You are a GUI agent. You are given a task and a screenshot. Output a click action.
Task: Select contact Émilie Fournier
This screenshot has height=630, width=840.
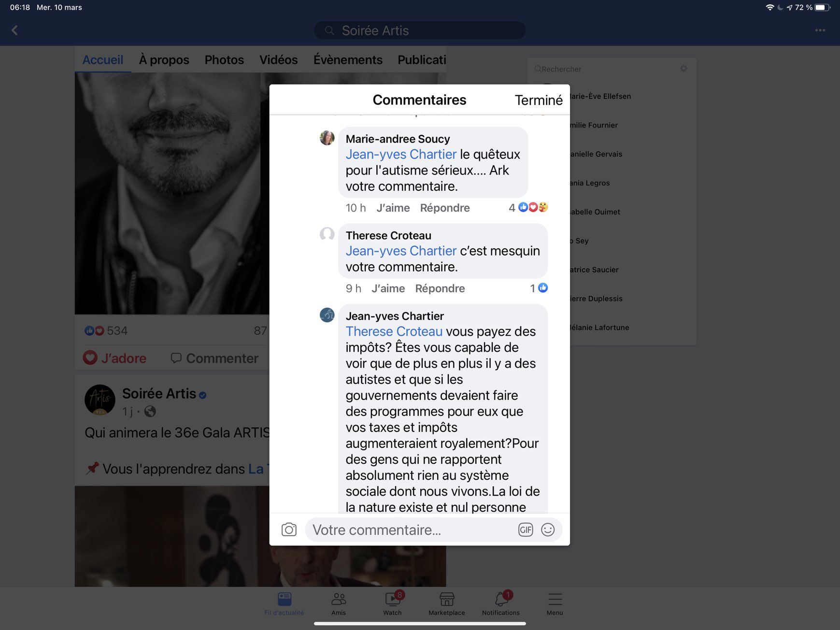pyautogui.click(x=593, y=125)
